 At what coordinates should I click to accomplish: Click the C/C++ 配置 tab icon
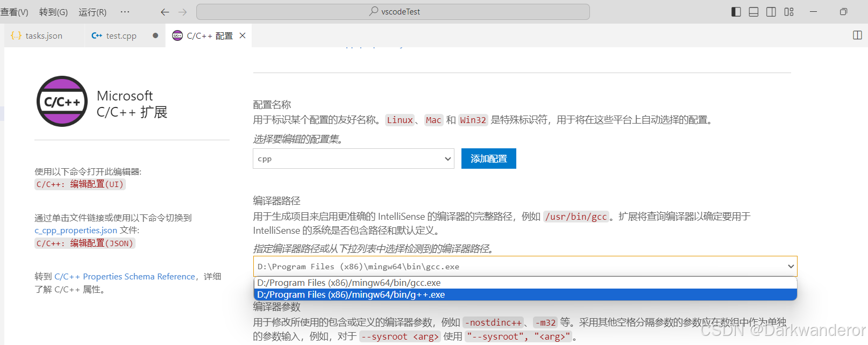pyautogui.click(x=177, y=35)
